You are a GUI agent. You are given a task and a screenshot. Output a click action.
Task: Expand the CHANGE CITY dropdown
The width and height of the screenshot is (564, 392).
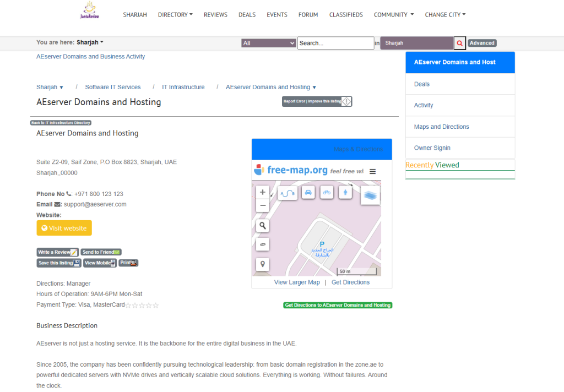(445, 15)
